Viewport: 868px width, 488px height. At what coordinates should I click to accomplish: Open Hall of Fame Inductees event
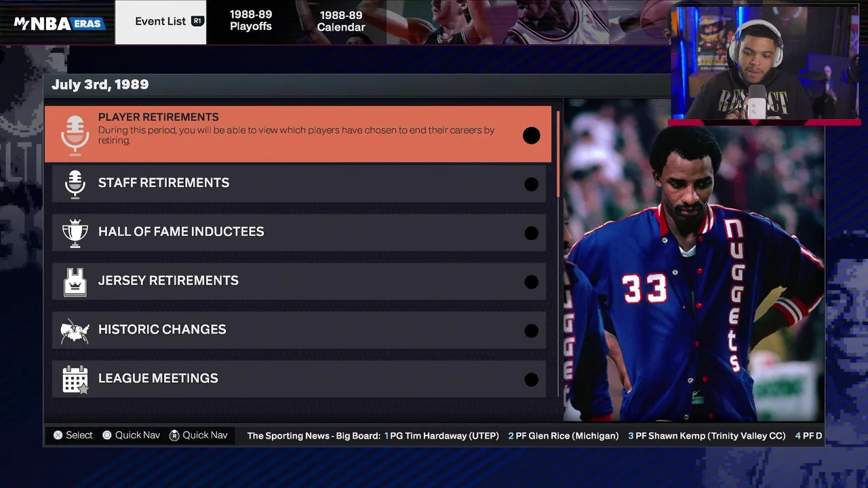point(299,232)
